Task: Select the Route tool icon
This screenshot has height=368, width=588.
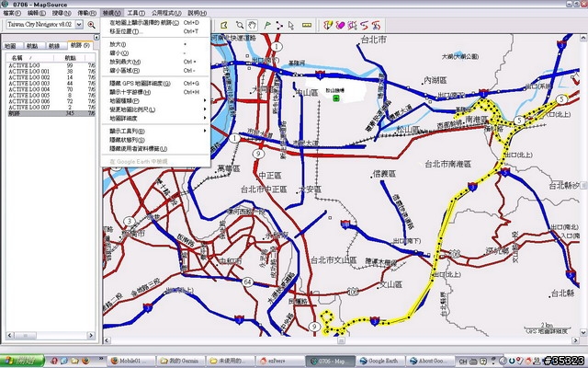Action: click(x=279, y=25)
